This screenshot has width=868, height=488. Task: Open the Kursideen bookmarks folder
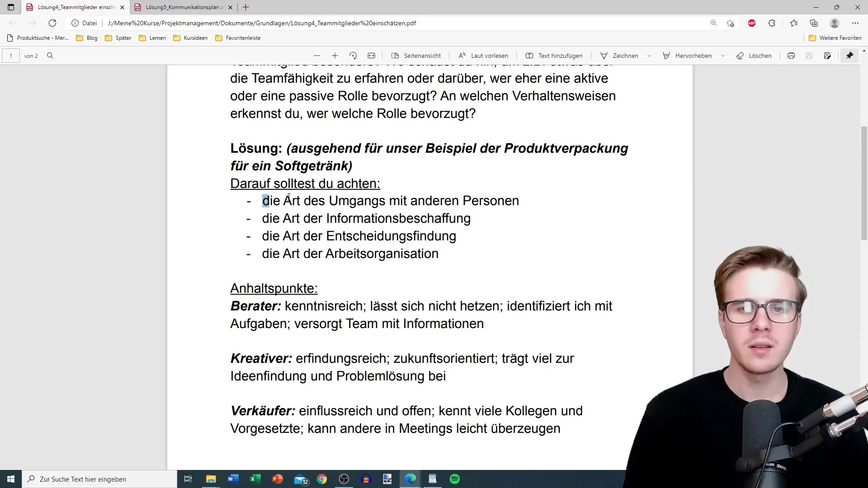pyautogui.click(x=190, y=38)
